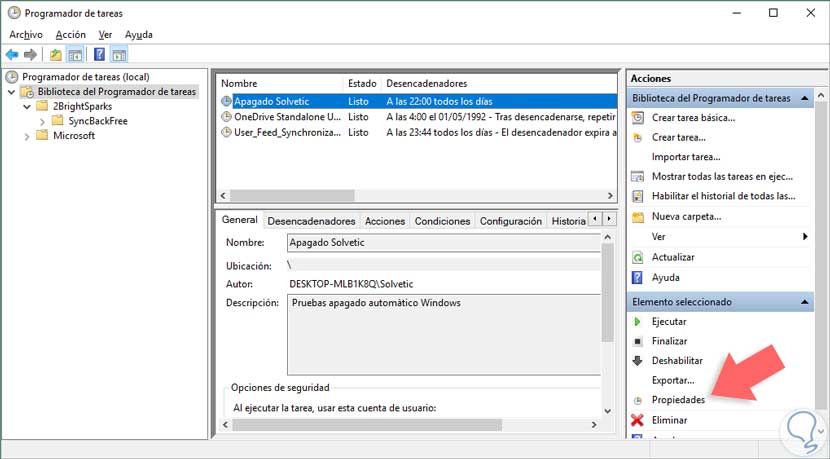Screen dimensions: 830x459
Task: Click the Deshabilitar down-arrow icon
Action: (637, 361)
